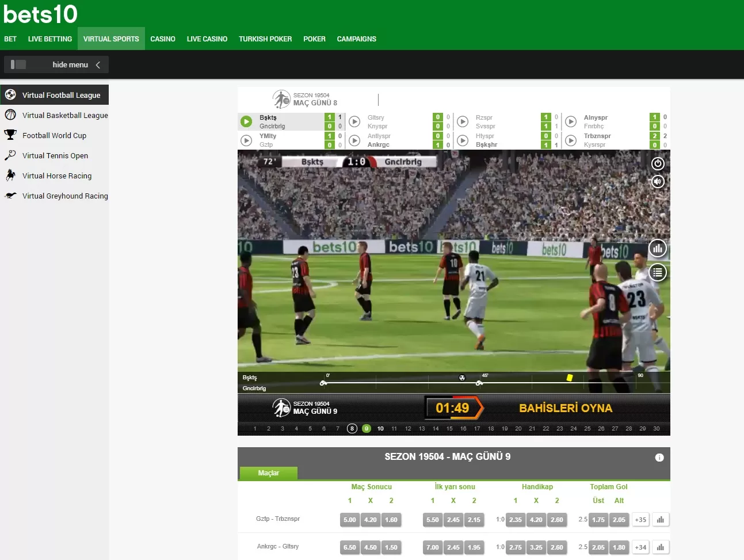Open stats chart for Ankrgc - Gltsry

(661, 547)
